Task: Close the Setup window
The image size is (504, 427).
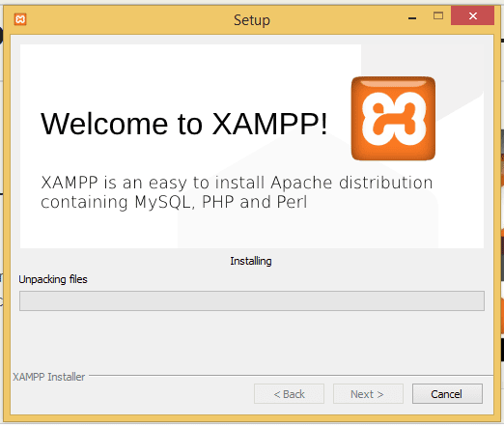Action: [472, 15]
